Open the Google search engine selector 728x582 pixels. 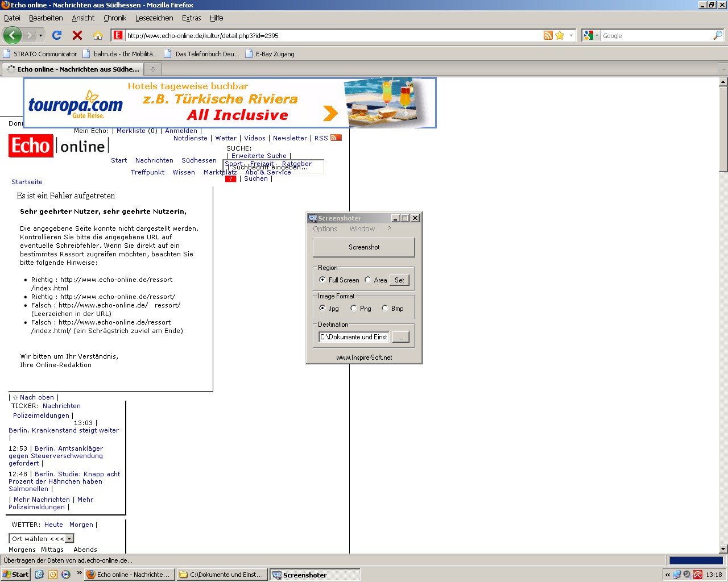[x=591, y=35]
